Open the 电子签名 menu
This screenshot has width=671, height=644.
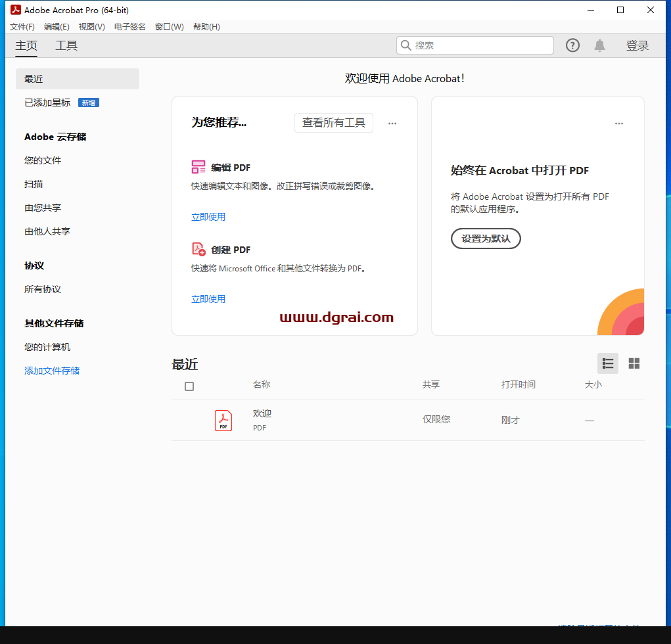click(x=129, y=26)
